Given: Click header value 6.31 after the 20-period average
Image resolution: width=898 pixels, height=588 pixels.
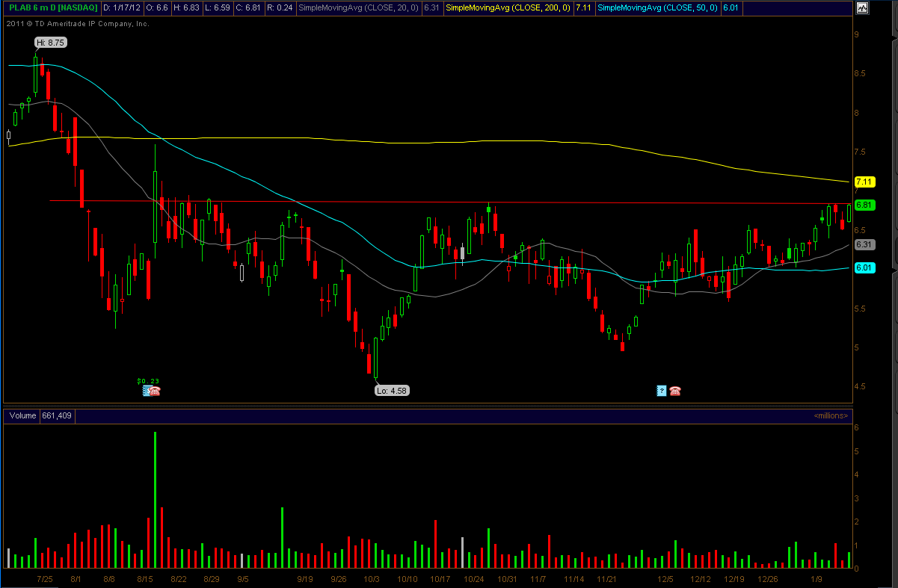Looking at the screenshot, I should [x=431, y=8].
